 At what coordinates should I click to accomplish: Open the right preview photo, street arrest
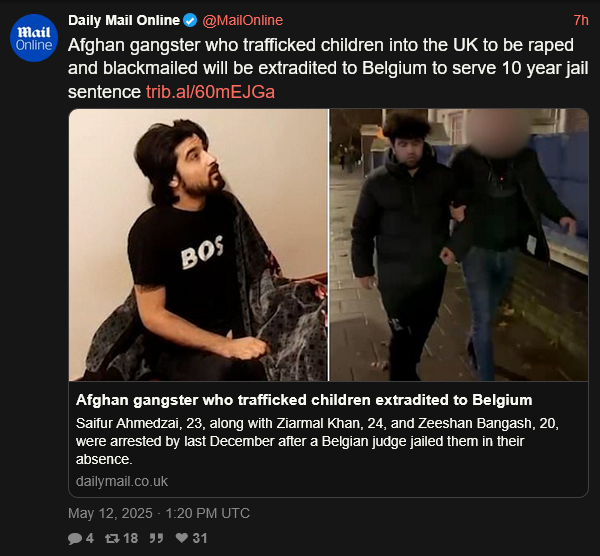click(459, 245)
